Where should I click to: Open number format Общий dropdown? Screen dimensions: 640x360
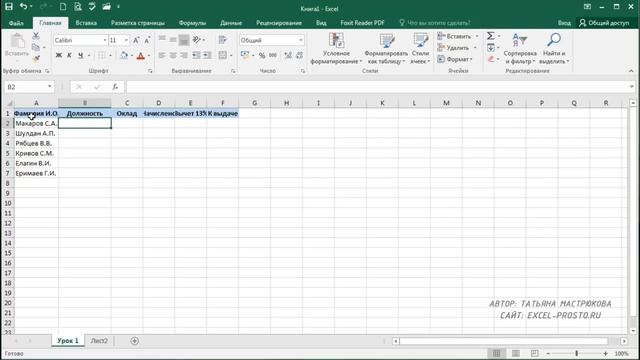[301, 40]
